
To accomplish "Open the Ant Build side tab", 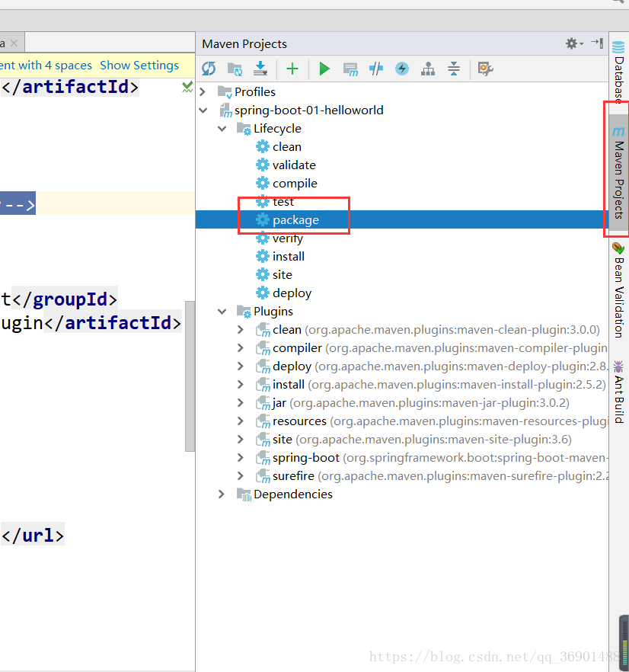I will [x=618, y=392].
